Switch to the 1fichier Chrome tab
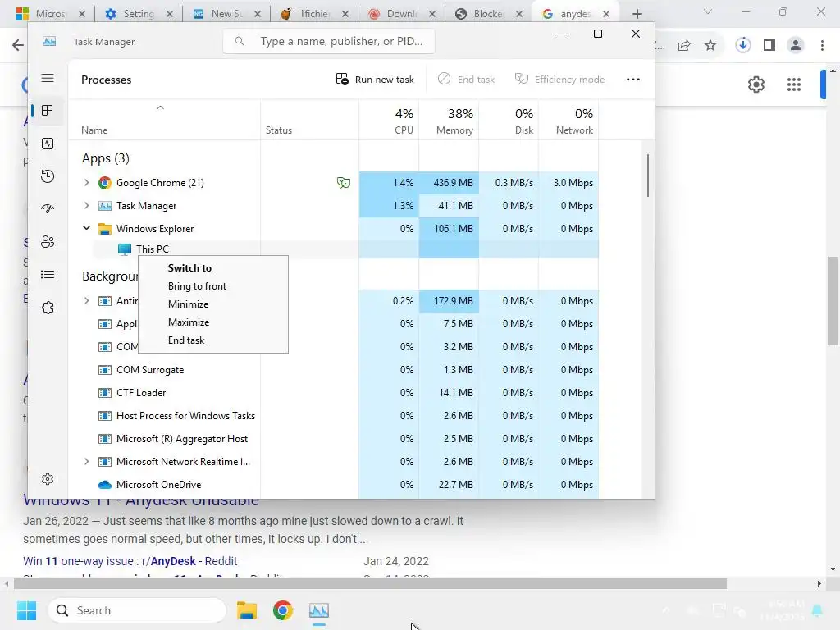840x630 pixels. pos(314,14)
